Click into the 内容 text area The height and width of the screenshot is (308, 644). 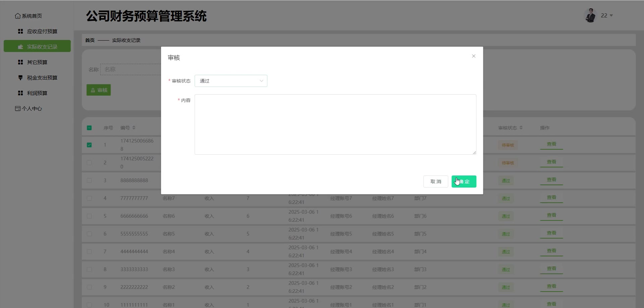coord(335,124)
